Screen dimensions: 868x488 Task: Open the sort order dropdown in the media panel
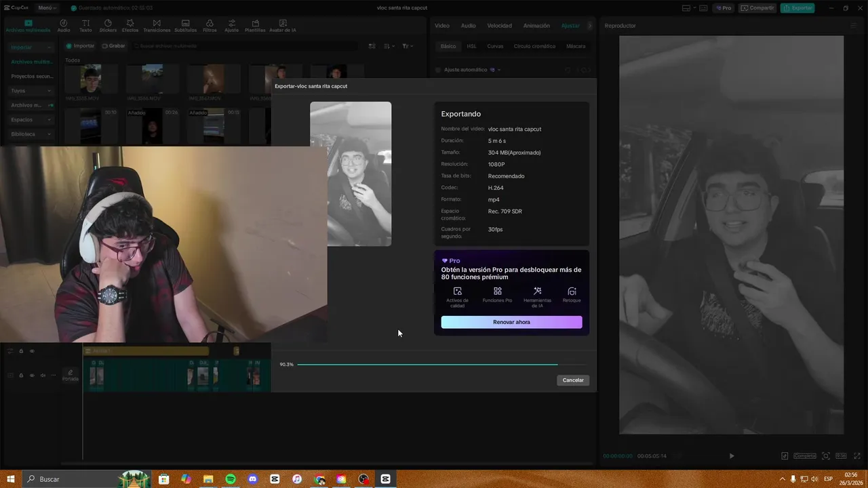pyautogui.click(x=389, y=46)
